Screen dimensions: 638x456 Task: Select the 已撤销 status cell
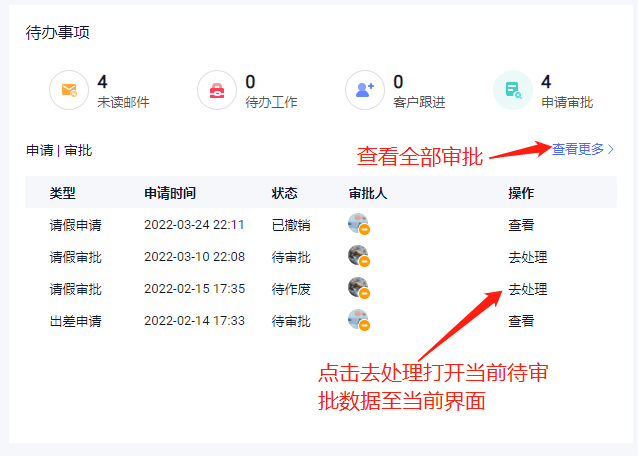point(291,225)
